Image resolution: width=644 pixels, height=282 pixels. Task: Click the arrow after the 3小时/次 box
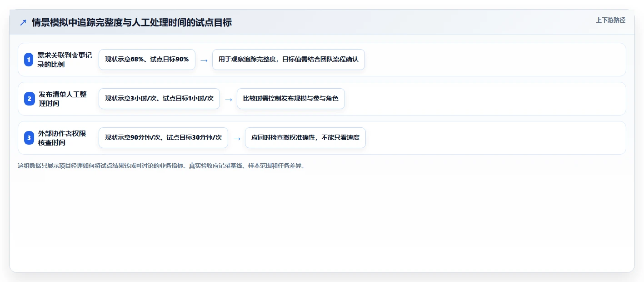pyautogui.click(x=229, y=99)
